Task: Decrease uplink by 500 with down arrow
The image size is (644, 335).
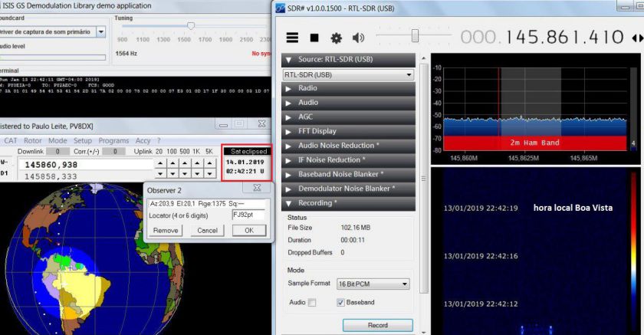Action: point(185,174)
